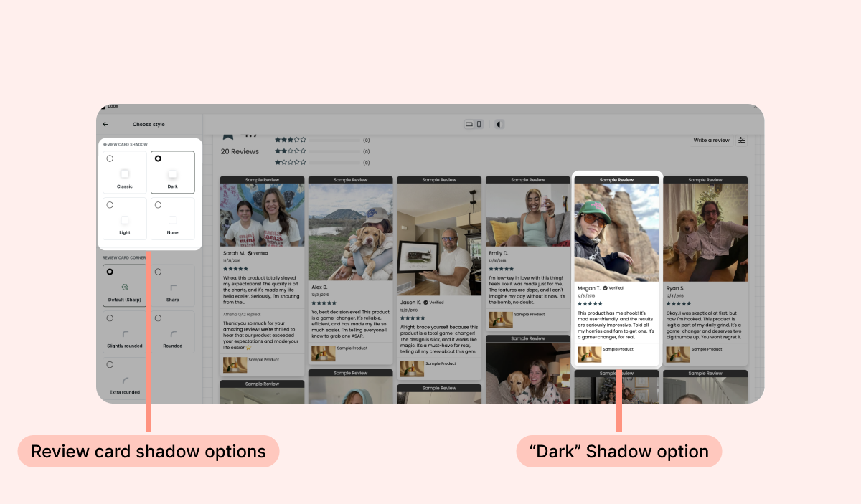The width and height of the screenshot is (861, 504).
Task: Choose the Dark shadow option
Action: coord(172,172)
